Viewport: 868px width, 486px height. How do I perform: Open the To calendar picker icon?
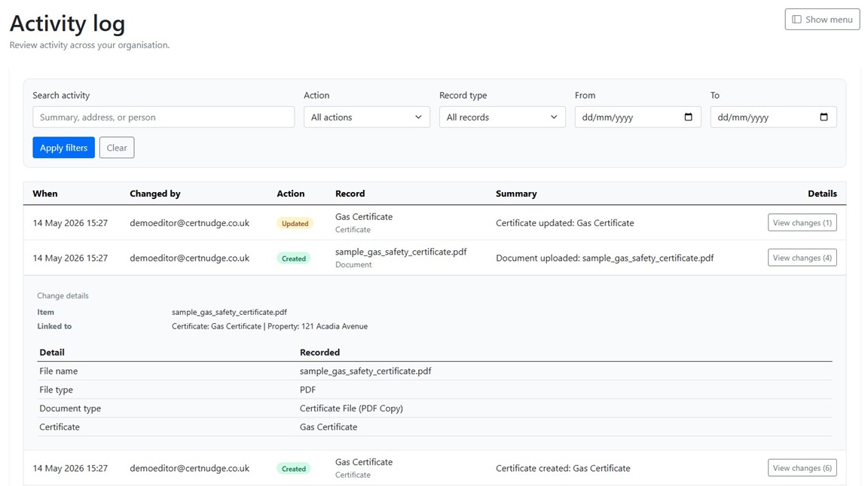pos(824,117)
